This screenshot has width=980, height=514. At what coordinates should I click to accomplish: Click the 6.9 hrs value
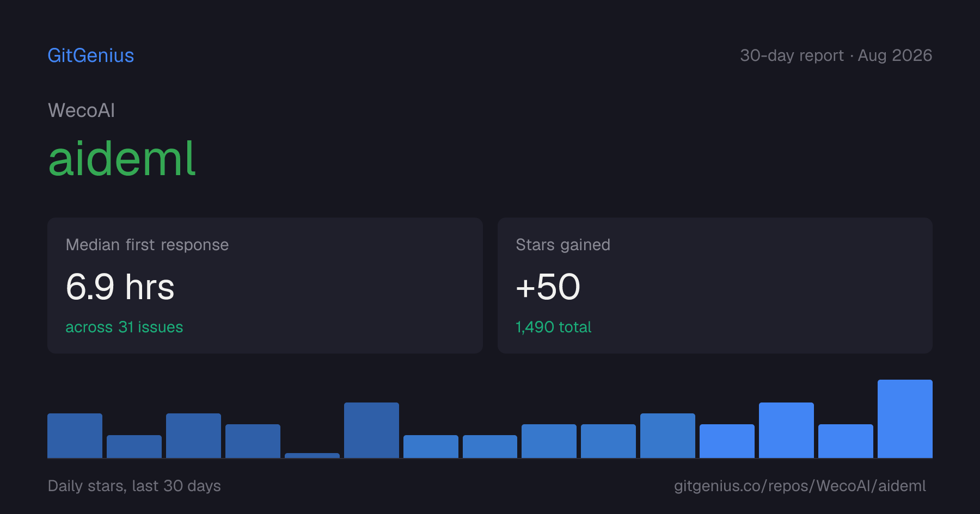click(120, 287)
